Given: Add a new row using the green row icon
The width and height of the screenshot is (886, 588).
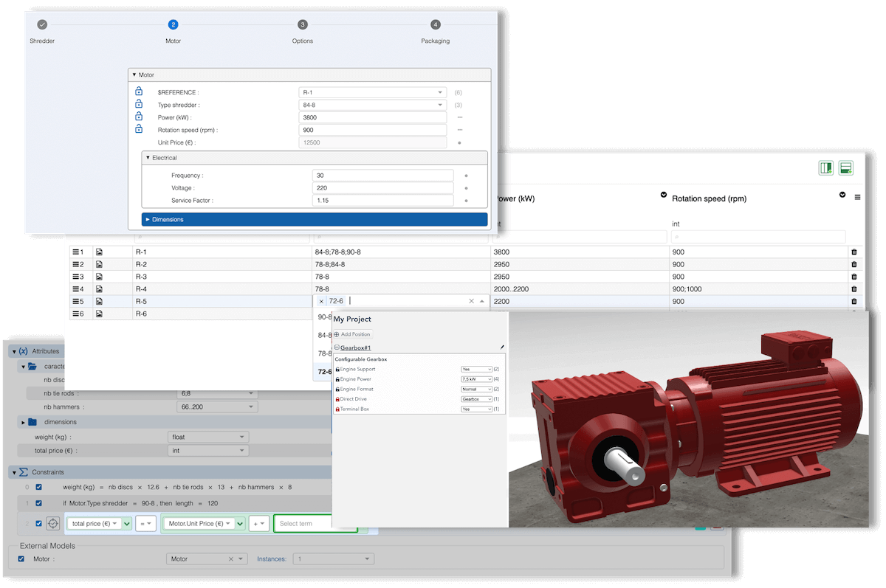Looking at the screenshot, I should [845, 167].
